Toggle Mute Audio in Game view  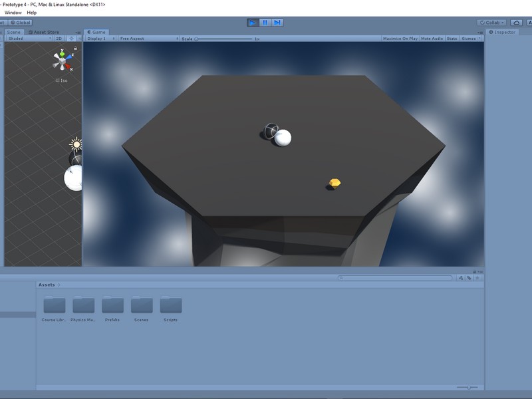tap(432, 39)
